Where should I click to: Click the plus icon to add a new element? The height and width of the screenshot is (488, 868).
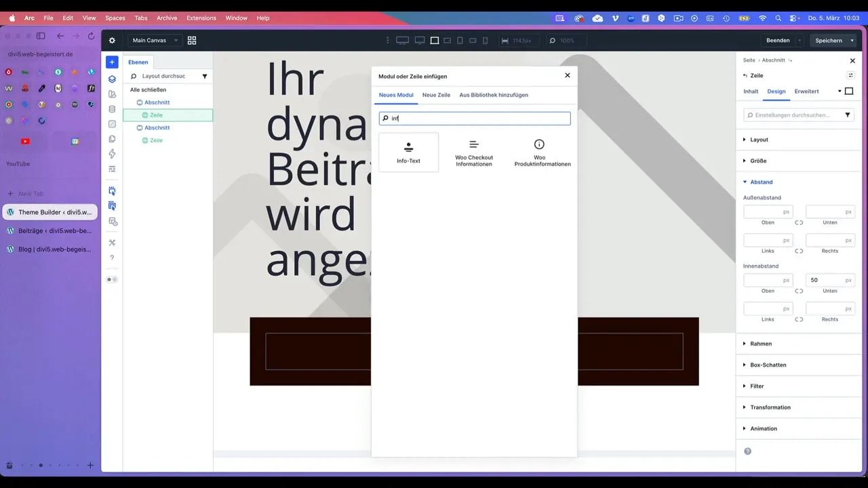point(112,62)
